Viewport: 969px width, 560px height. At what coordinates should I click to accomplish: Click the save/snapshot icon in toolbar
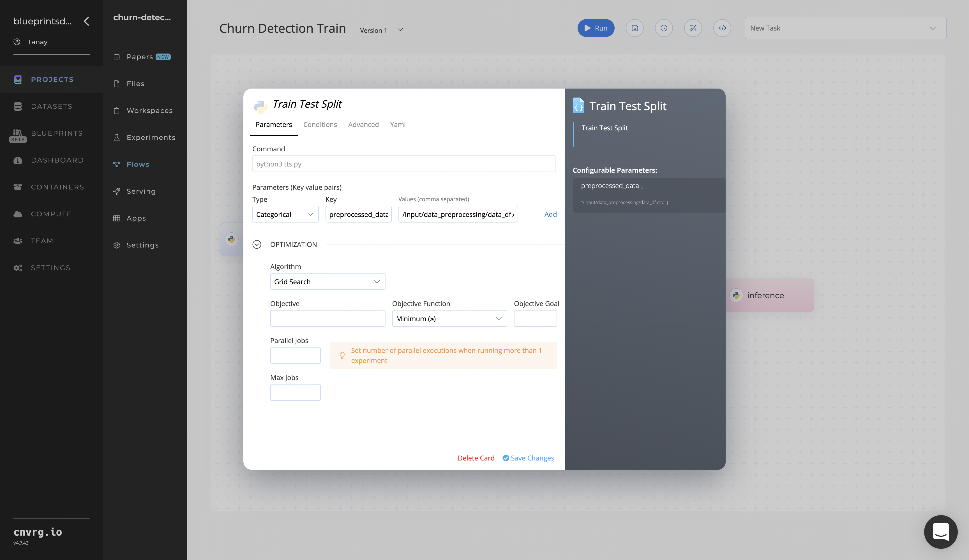(635, 28)
